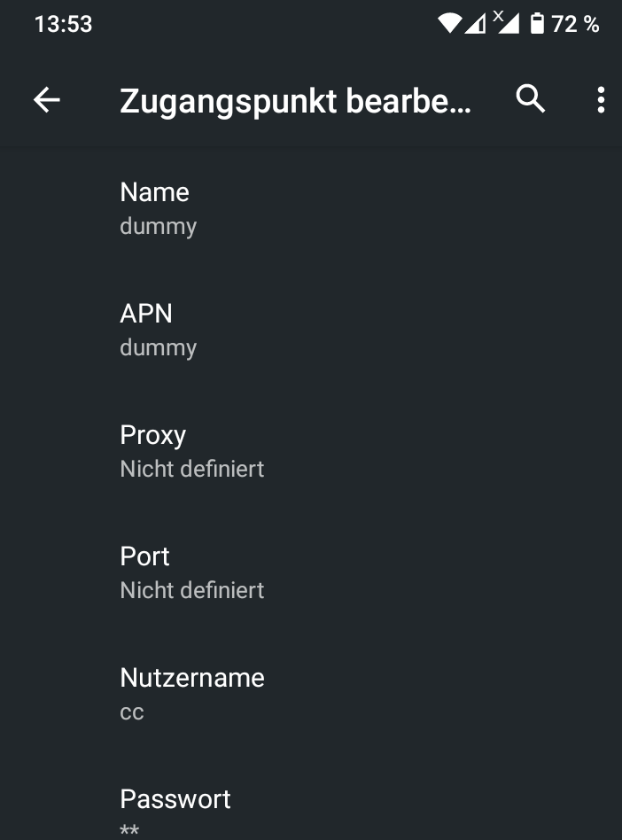Tap the 'cc' username value
The width and height of the screenshot is (622, 840).
coord(132,712)
